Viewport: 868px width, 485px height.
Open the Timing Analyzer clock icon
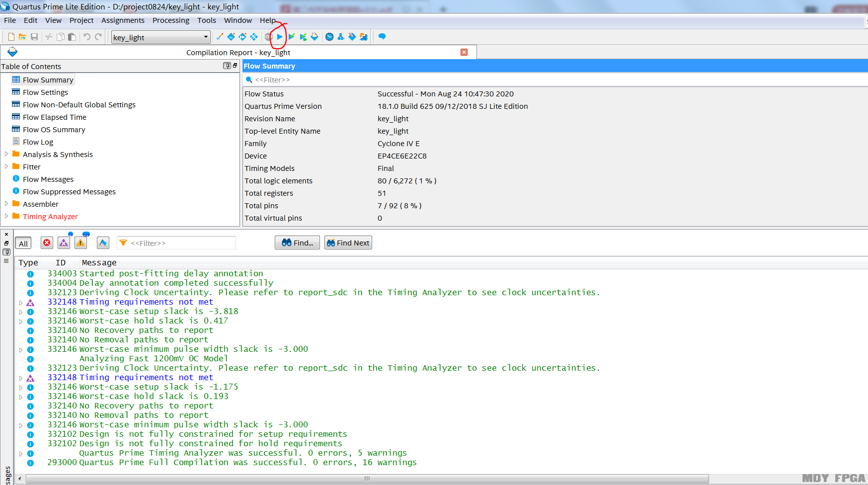pos(329,37)
